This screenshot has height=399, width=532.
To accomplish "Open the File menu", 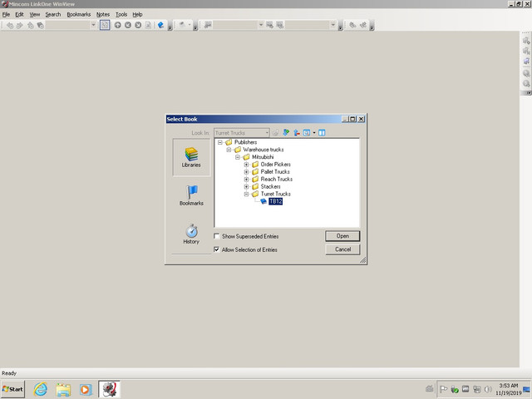I will point(6,14).
